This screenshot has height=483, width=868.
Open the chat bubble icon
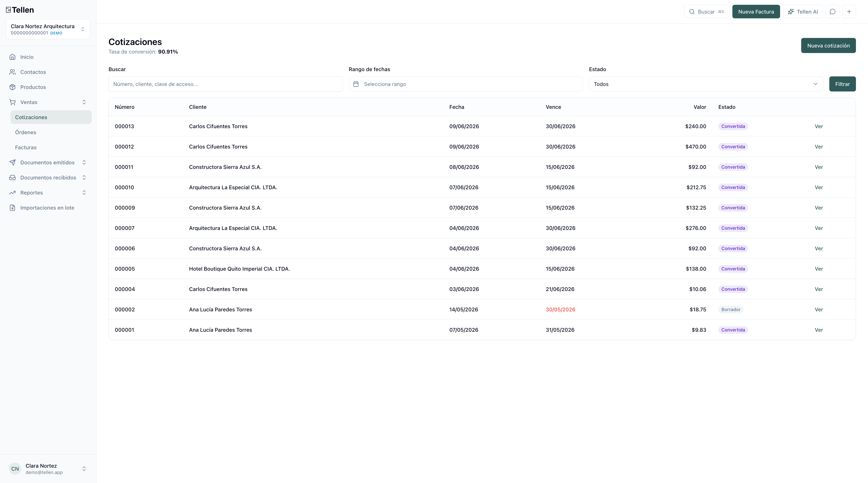coord(833,12)
